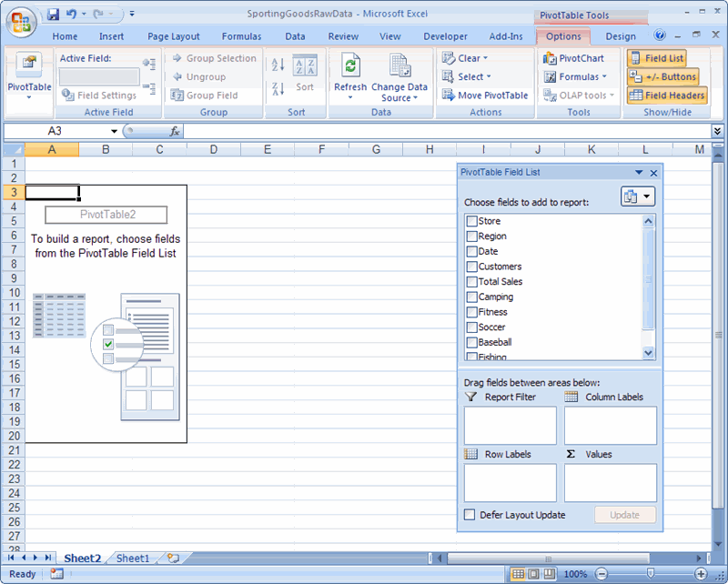Go to first sheet navigation arrow
Image resolution: width=728 pixels, height=584 pixels.
11,558
